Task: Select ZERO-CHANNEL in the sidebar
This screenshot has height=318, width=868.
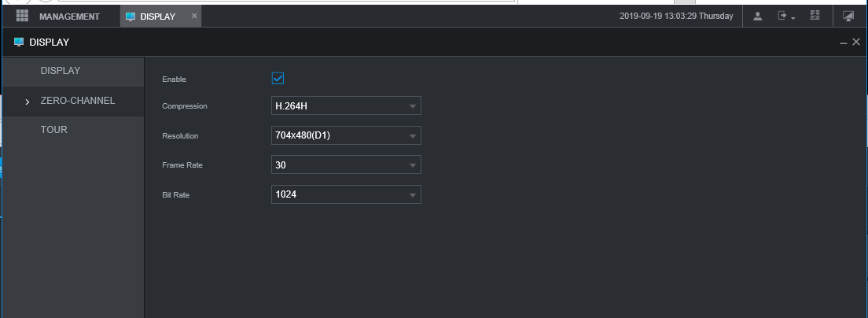Action: (77, 101)
